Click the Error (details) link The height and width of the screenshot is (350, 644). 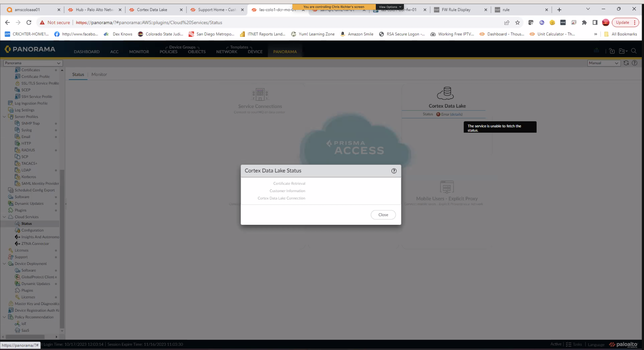[455, 114]
